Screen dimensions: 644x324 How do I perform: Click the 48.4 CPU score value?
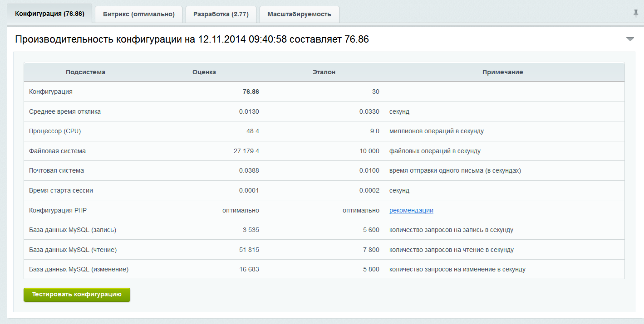253,131
